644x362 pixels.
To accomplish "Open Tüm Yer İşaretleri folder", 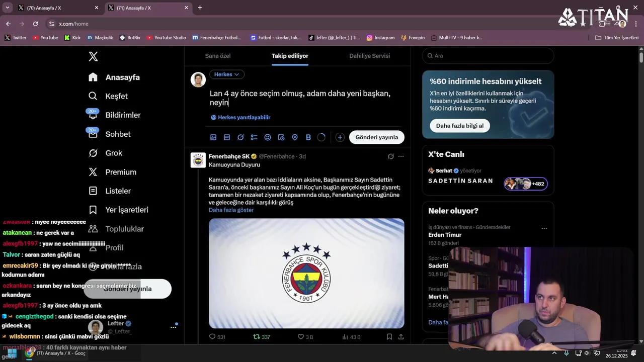I will 616,38.
